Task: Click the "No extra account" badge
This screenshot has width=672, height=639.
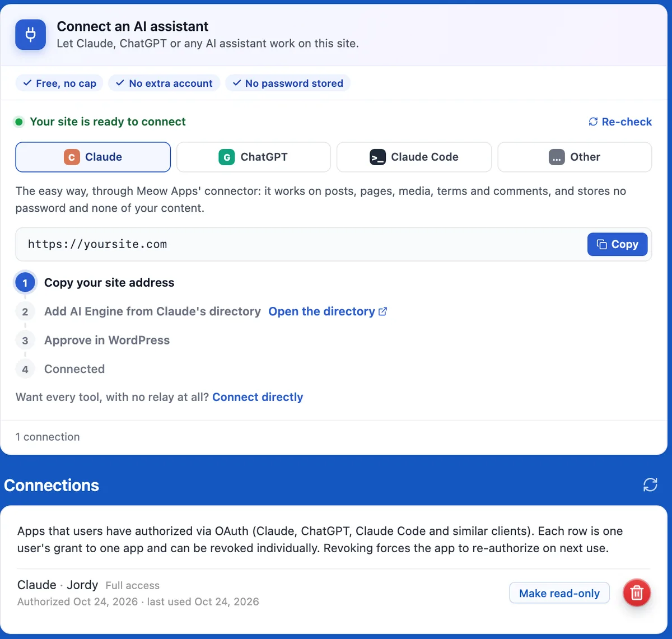Action: pos(164,83)
